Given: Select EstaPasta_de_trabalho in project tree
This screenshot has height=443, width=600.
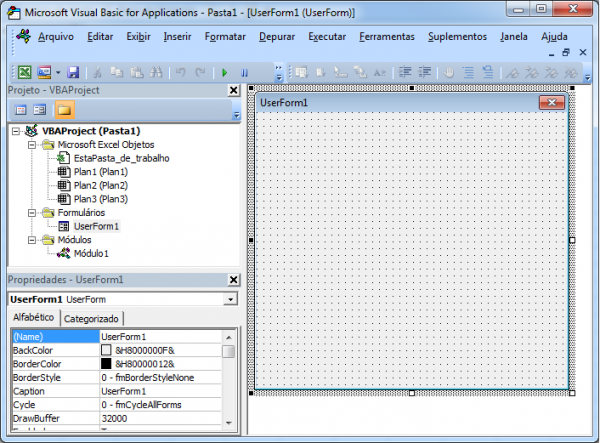Looking at the screenshot, I should tap(121, 158).
